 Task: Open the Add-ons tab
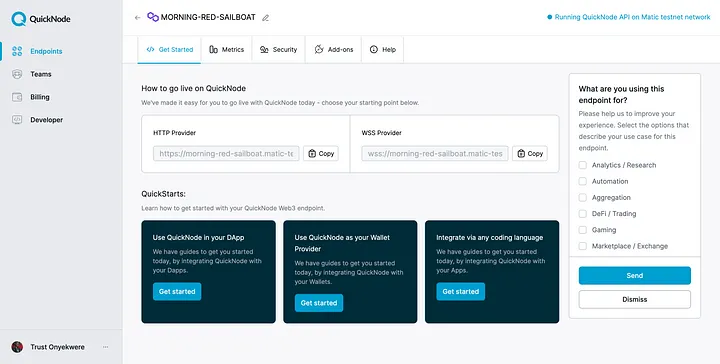click(x=334, y=50)
